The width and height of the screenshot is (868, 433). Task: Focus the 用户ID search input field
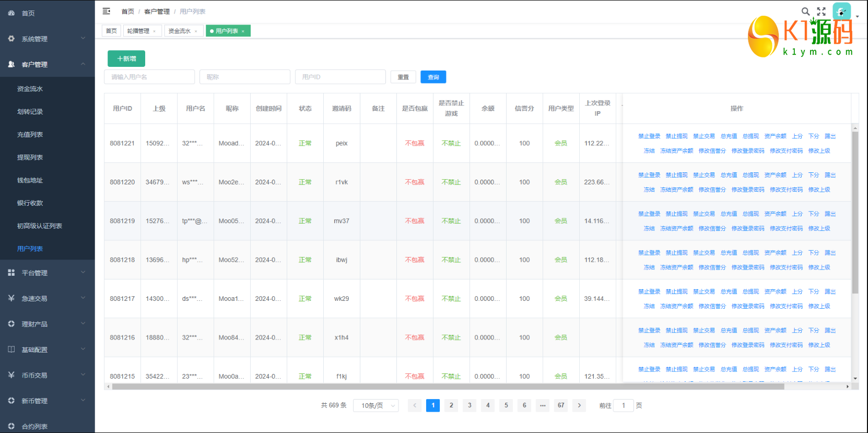pyautogui.click(x=340, y=77)
